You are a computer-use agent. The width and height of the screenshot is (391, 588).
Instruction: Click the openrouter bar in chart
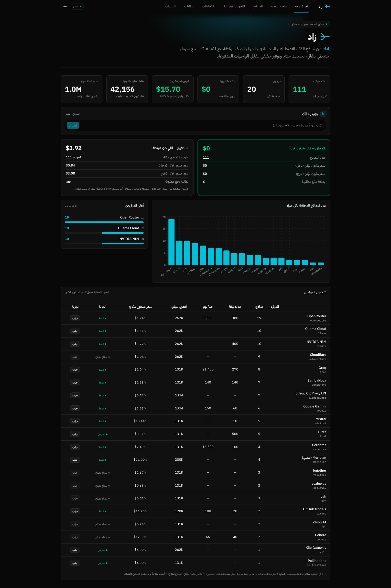tap(171, 242)
